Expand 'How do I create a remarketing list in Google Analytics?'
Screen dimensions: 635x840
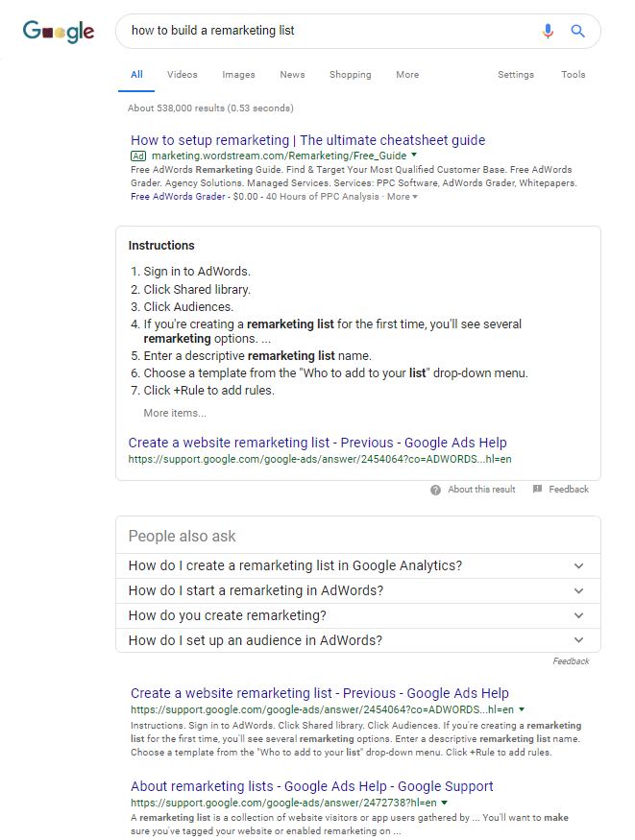click(578, 565)
